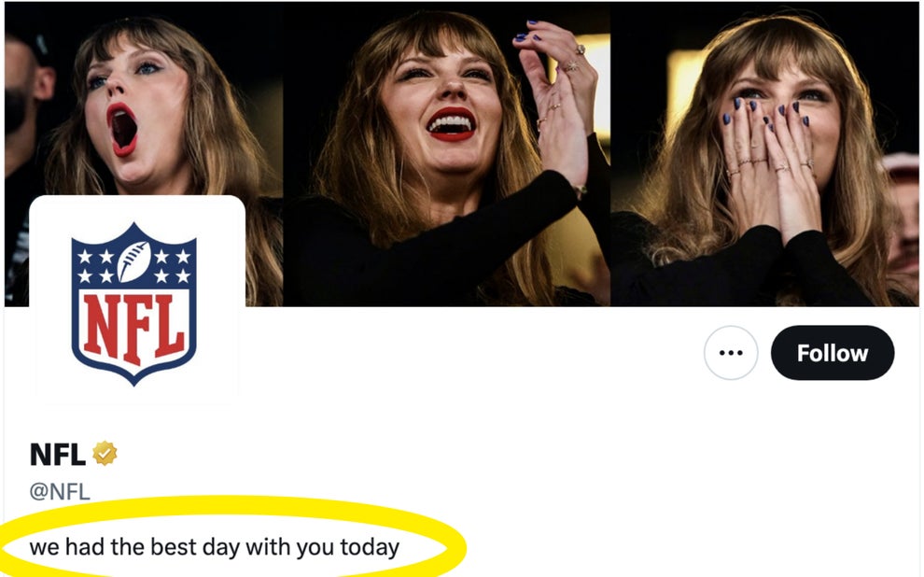Click the football icon inside NFL shield

pyautogui.click(x=133, y=261)
